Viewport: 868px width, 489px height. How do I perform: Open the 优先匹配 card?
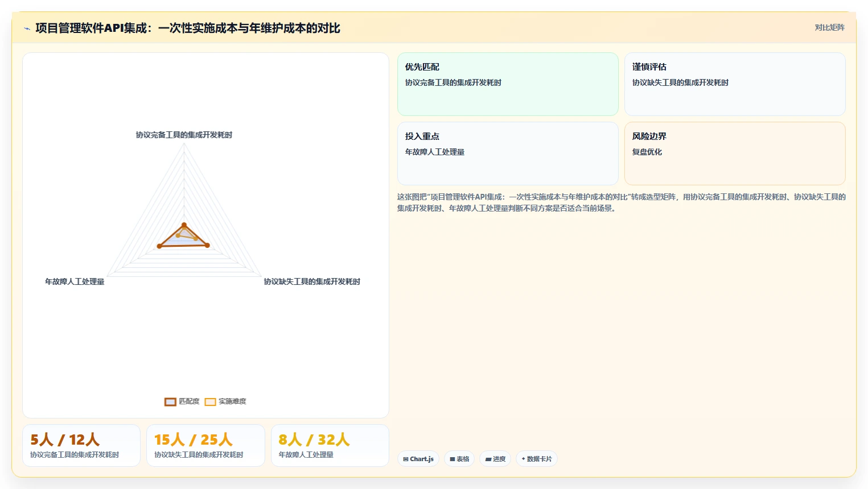pyautogui.click(x=508, y=84)
